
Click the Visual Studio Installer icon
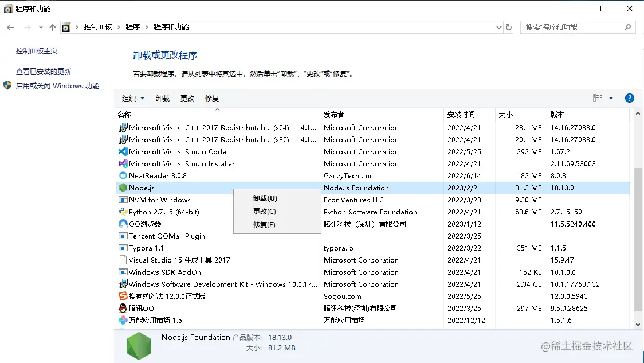tap(123, 163)
